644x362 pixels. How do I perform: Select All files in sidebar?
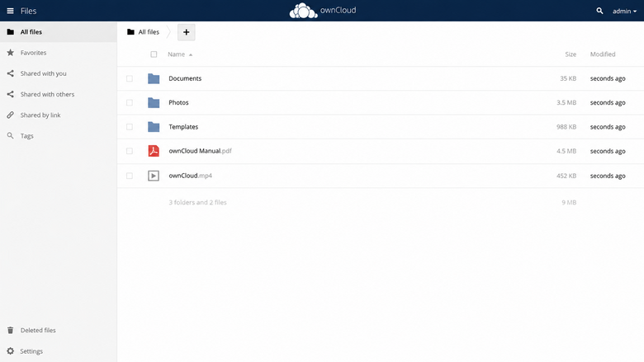pos(59,32)
